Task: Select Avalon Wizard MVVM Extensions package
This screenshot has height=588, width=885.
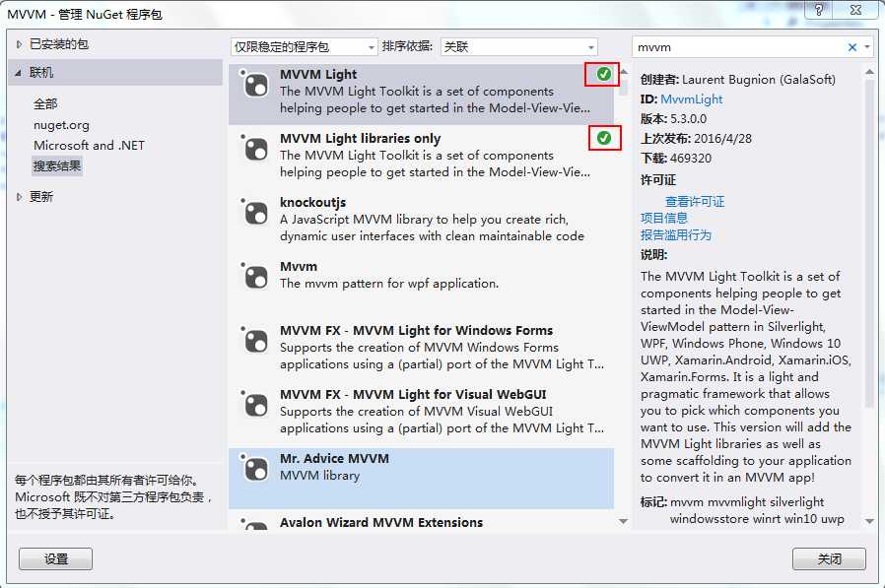Action: [x=381, y=523]
